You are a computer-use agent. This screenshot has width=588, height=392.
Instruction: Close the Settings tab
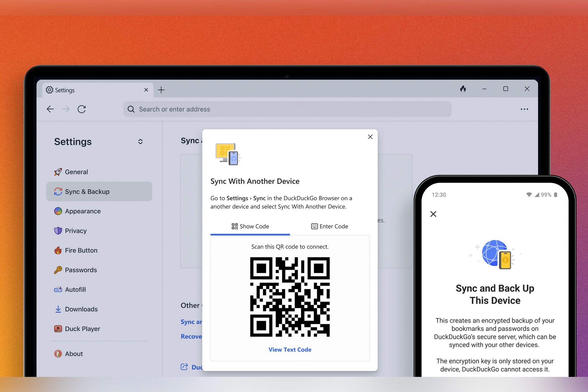click(146, 90)
